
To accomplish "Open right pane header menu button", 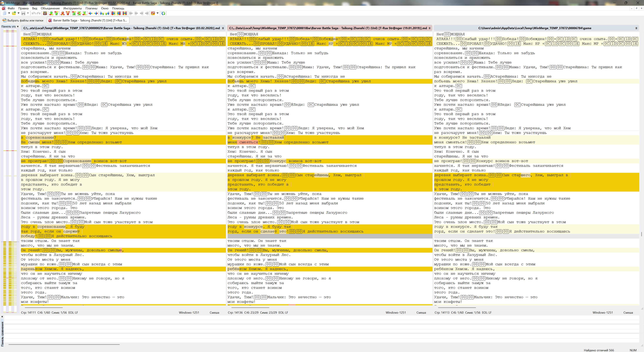I will [x=636, y=28].
